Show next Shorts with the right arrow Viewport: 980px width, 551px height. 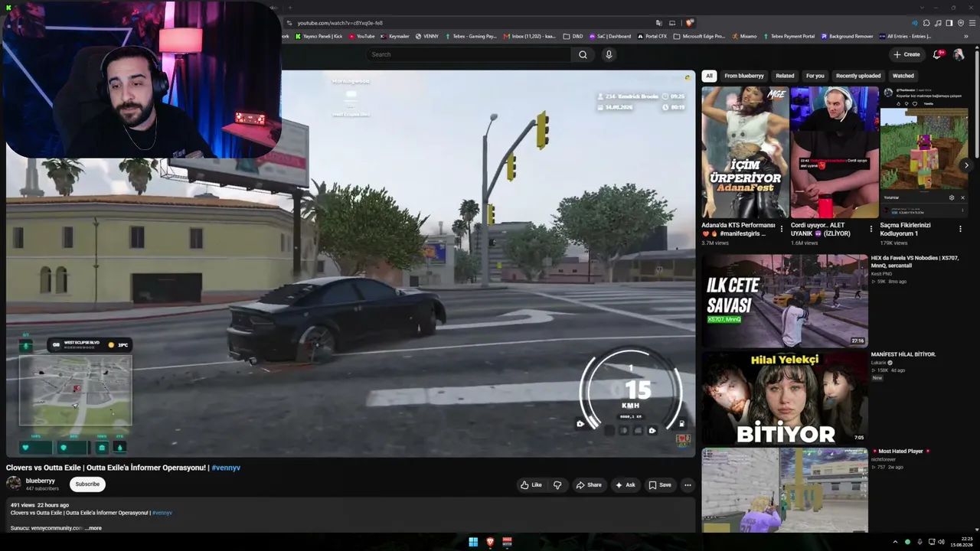(966, 165)
